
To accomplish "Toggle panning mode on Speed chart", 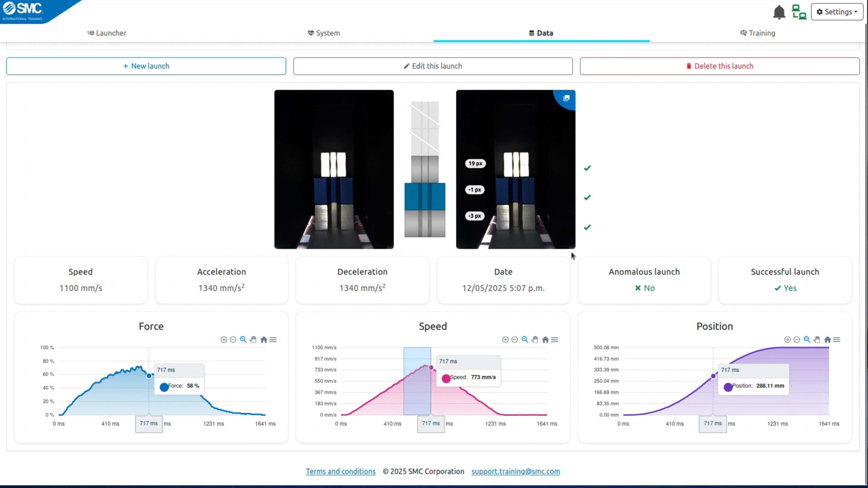I will pyautogui.click(x=535, y=339).
